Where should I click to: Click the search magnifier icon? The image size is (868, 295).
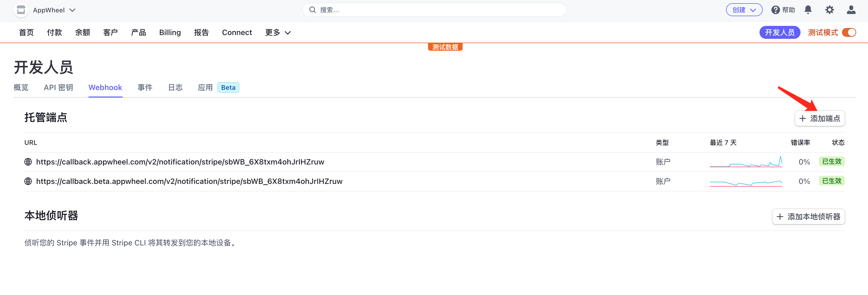click(x=313, y=9)
